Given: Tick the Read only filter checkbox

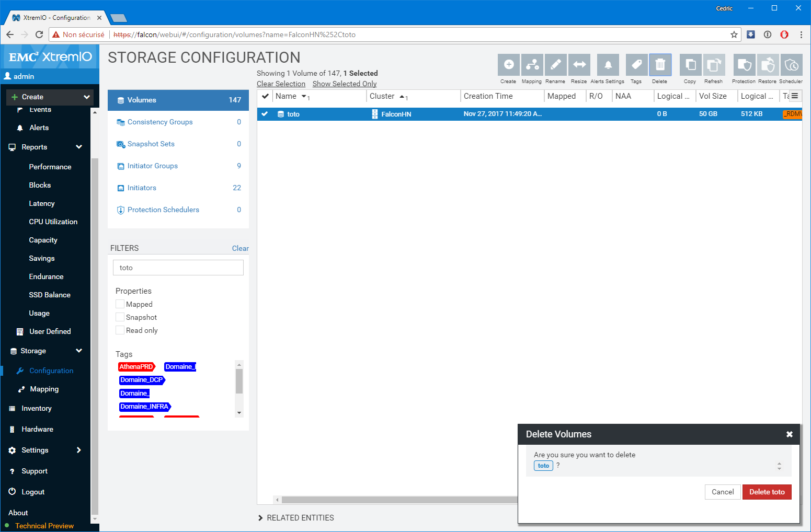Looking at the screenshot, I should click(x=120, y=330).
